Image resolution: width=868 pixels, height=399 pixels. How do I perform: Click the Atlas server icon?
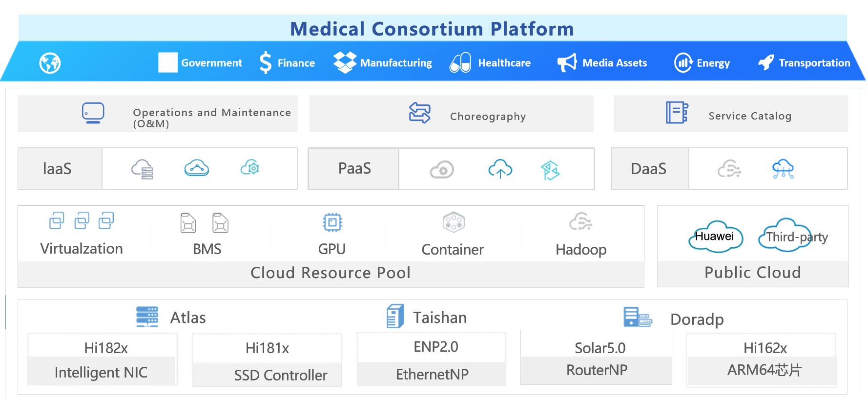click(147, 317)
